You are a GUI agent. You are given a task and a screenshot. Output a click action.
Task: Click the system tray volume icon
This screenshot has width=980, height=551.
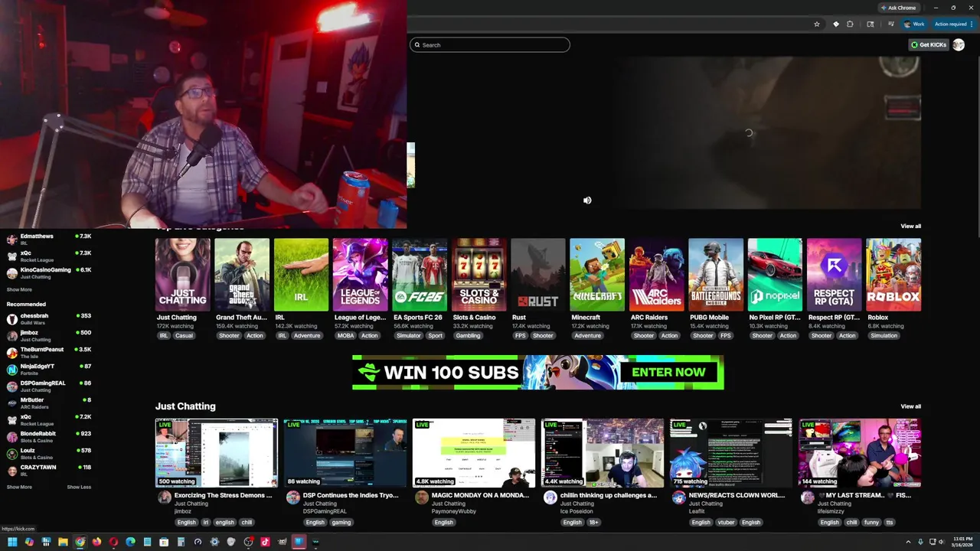coord(941,542)
